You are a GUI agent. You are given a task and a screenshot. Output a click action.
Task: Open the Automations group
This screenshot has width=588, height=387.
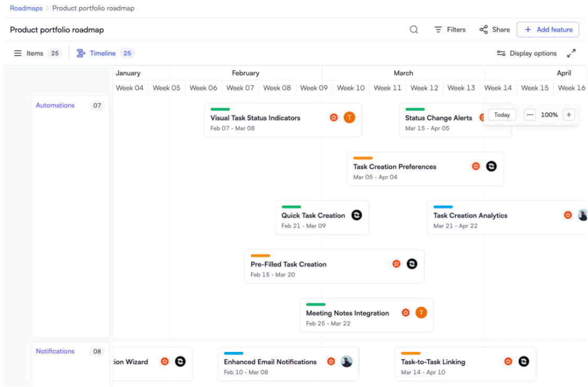(x=55, y=105)
